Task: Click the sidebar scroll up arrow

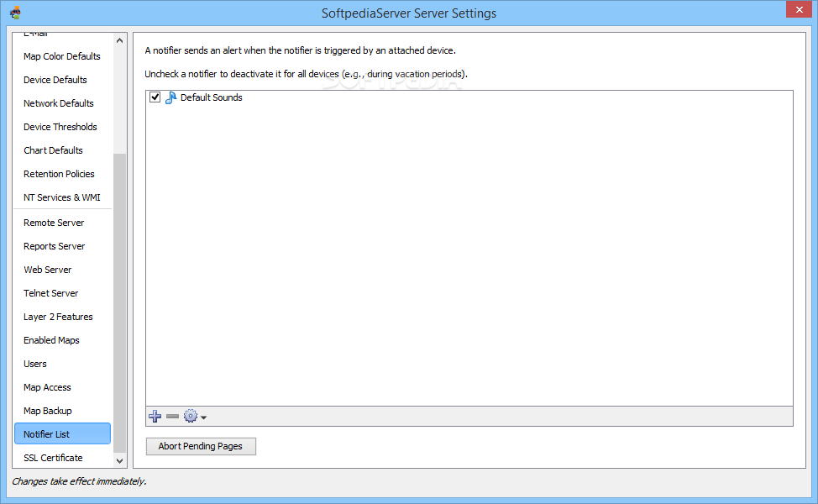Action: 119,40
